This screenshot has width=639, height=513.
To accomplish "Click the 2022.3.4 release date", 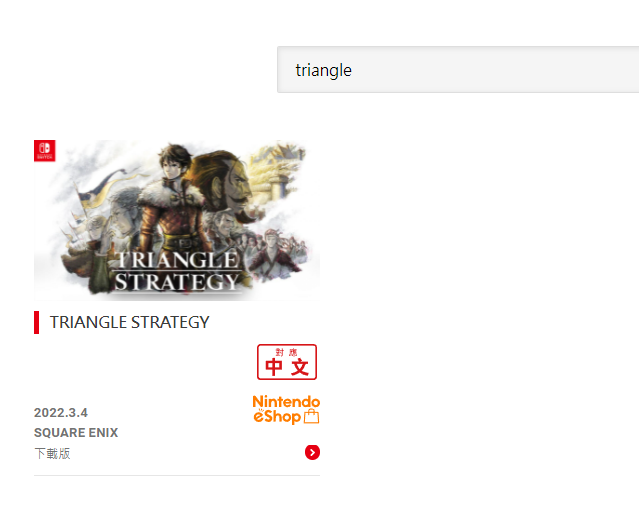I will (61, 413).
